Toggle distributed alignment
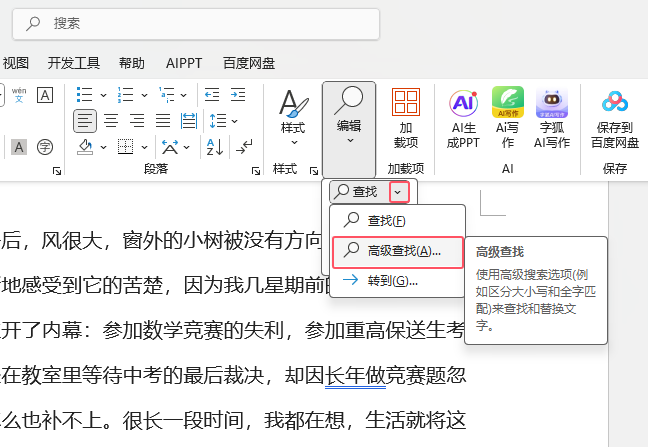The image size is (648, 447). [189, 121]
